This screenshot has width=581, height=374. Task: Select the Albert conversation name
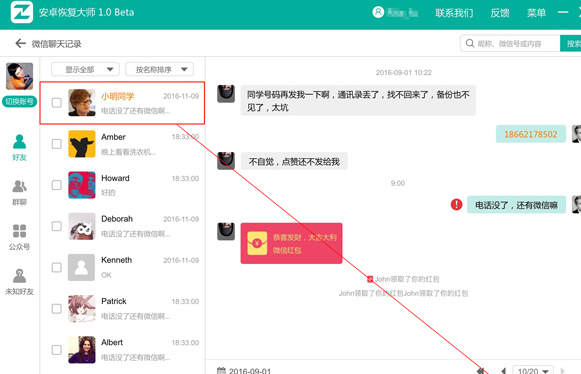click(112, 342)
